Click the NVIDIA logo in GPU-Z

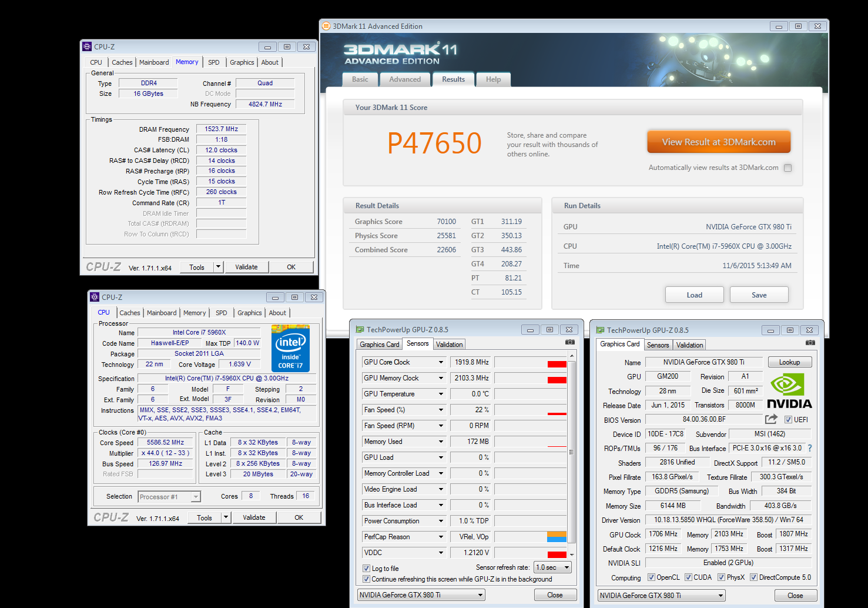(x=789, y=391)
